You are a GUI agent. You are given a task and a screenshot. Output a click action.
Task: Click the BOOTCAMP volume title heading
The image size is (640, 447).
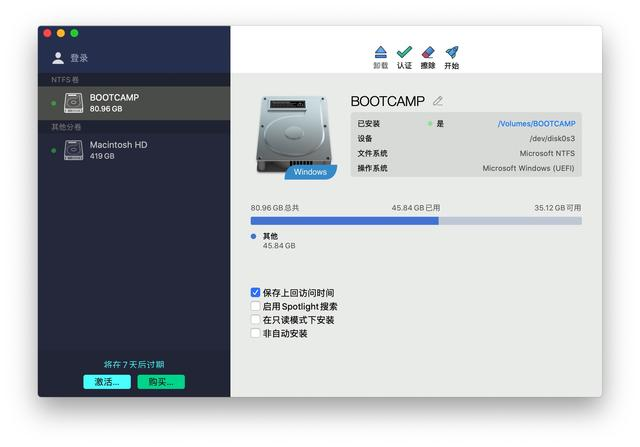pos(387,101)
